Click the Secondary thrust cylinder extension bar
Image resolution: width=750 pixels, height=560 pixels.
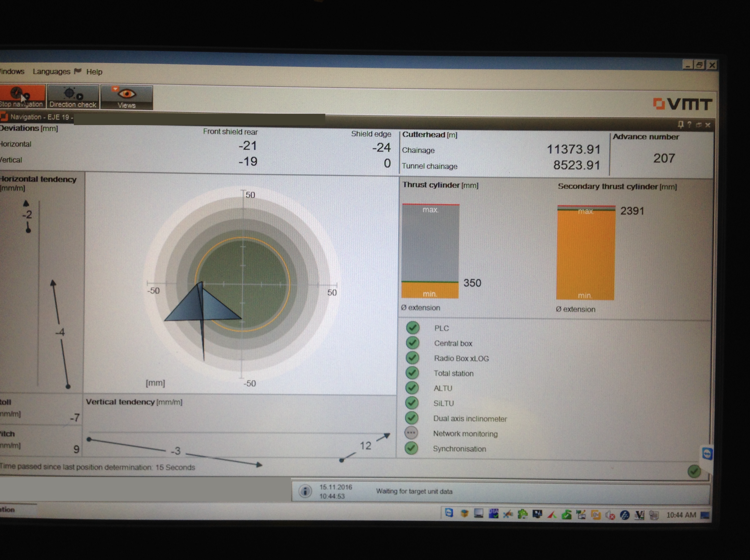[x=586, y=253]
